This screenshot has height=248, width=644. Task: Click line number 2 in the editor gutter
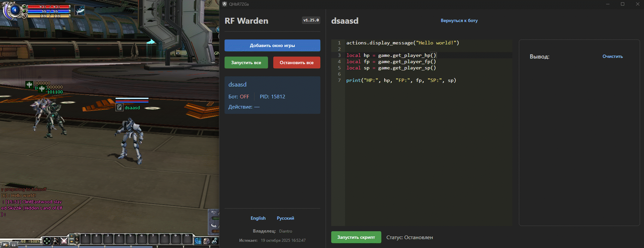(x=339, y=49)
